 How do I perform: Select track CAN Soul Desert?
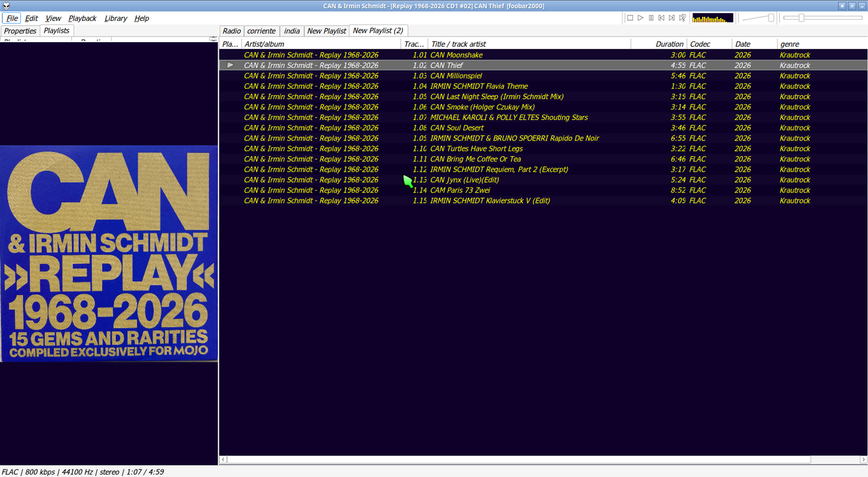(543, 128)
